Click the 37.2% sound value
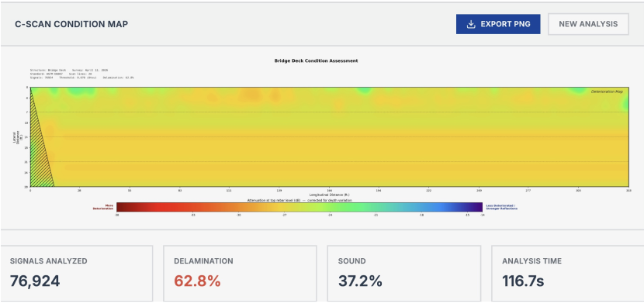 pos(360,281)
